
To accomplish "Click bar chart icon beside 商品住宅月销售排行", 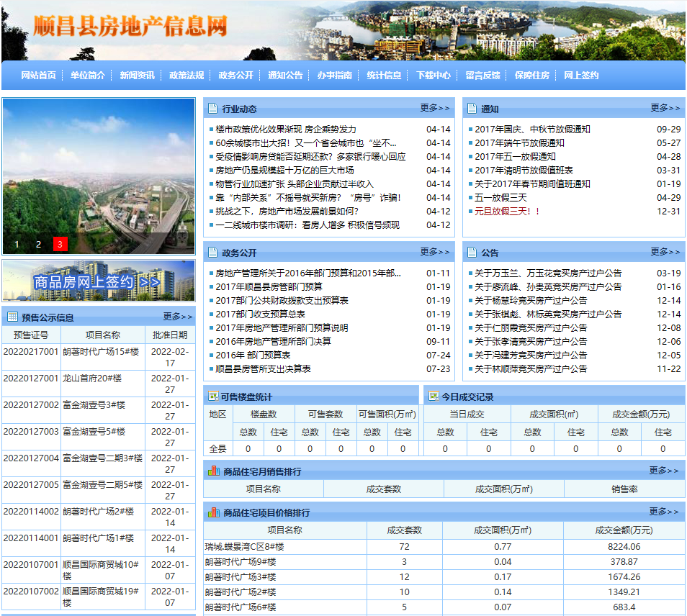I will (x=213, y=471).
